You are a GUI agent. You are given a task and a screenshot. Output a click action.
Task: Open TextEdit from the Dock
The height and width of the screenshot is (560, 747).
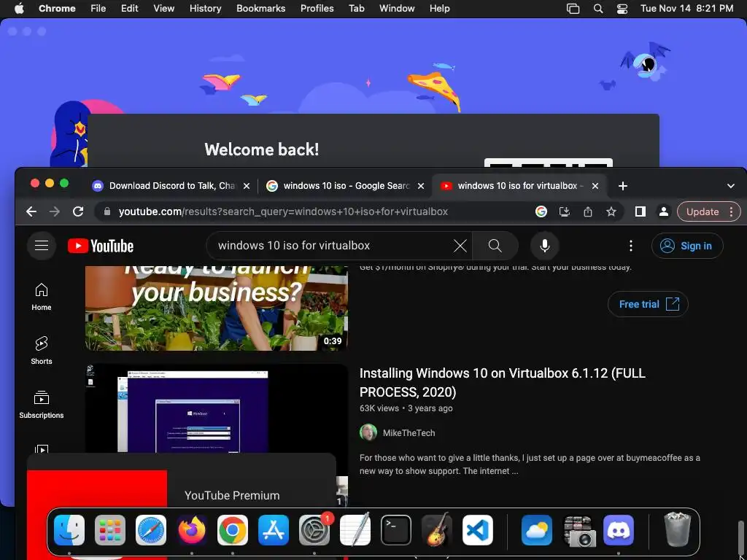(355, 529)
